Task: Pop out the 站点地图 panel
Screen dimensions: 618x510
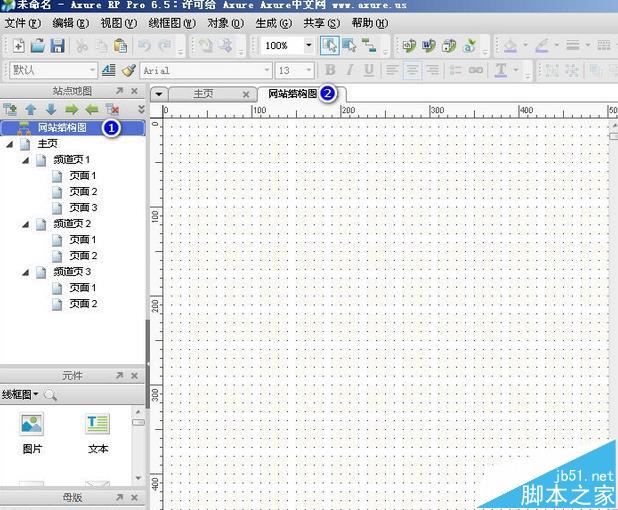Action: pyautogui.click(x=120, y=91)
